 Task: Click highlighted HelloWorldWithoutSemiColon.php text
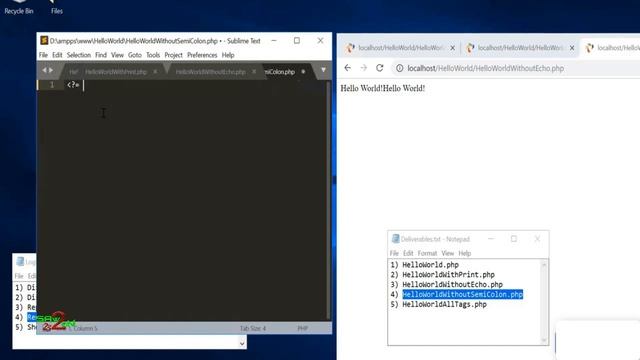(x=462, y=294)
